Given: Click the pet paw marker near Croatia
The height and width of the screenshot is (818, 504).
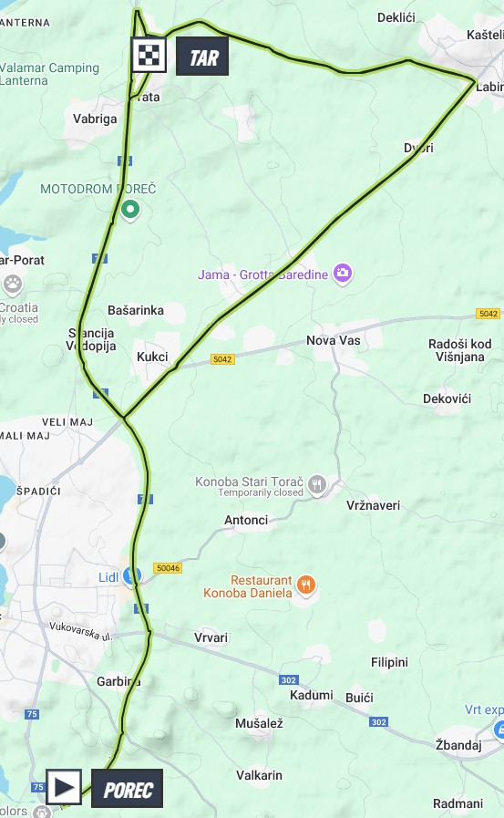Looking at the screenshot, I should click(x=13, y=285).
